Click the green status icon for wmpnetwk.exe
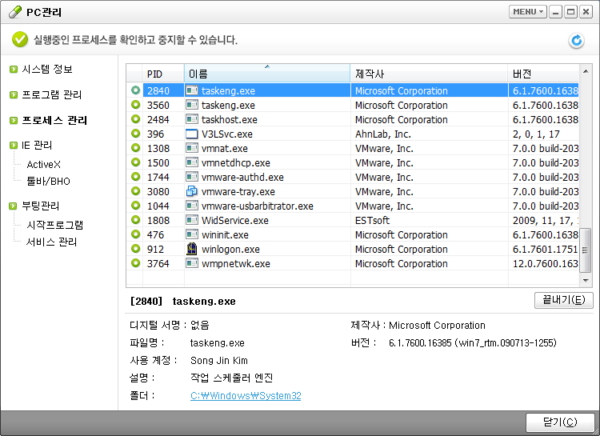Screen dimensions: 600x436 pyautogui.click(x=135, y=264)
